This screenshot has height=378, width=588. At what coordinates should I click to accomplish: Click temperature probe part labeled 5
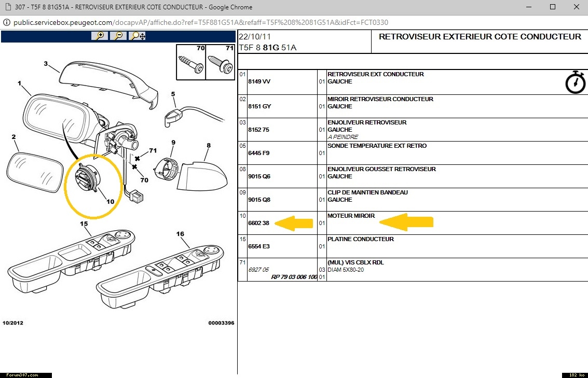pos(173,117)
